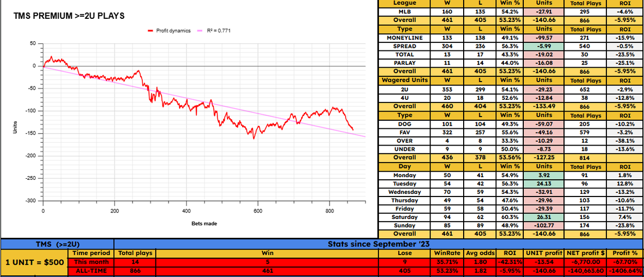Select the 'Wagered Units' header cell

[x=405, y=80]
